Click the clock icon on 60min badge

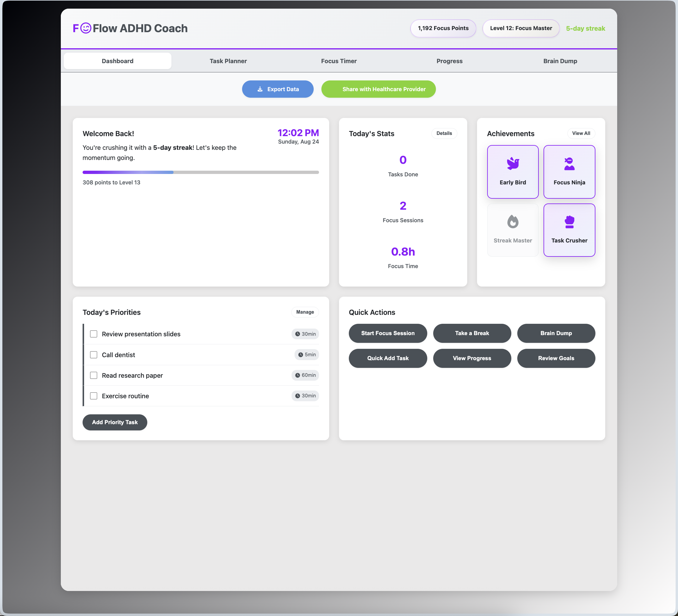tap(297, 375)
